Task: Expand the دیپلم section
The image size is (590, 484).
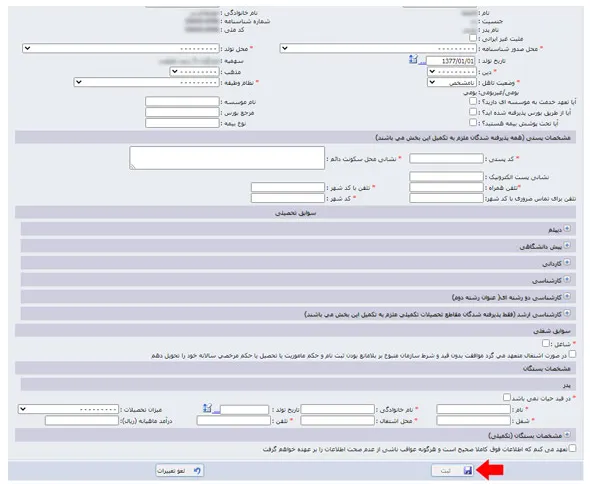Action: 567,228
